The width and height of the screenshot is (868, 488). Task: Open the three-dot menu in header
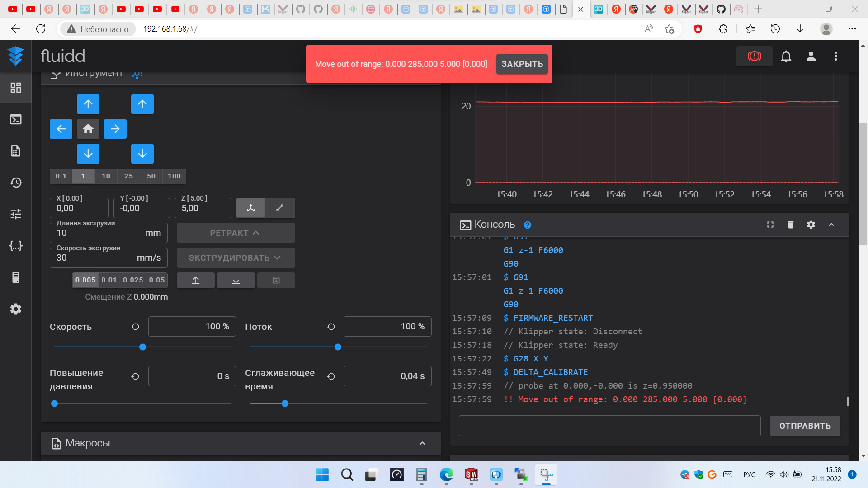835,56
